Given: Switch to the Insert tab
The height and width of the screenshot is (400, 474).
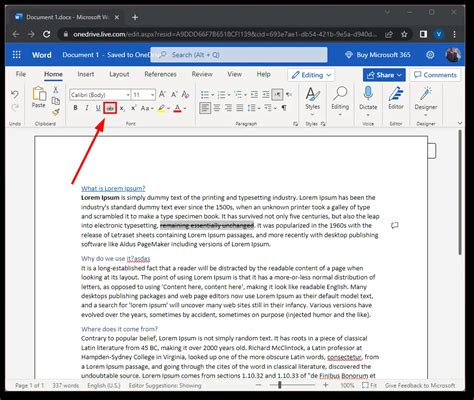Looking at the screenshot, I should pyautogui.click(x=86, y=74).
